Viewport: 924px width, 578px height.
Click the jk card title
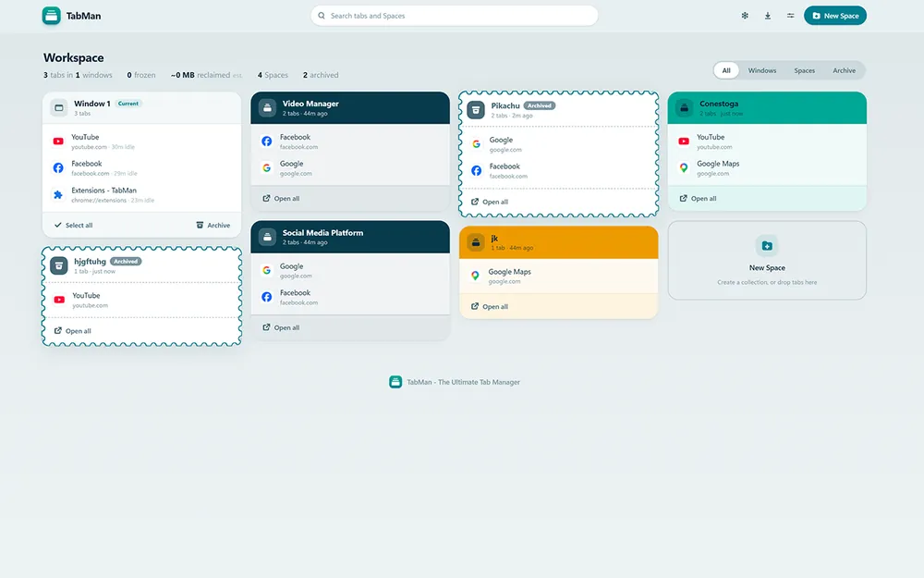click(494, 239)
